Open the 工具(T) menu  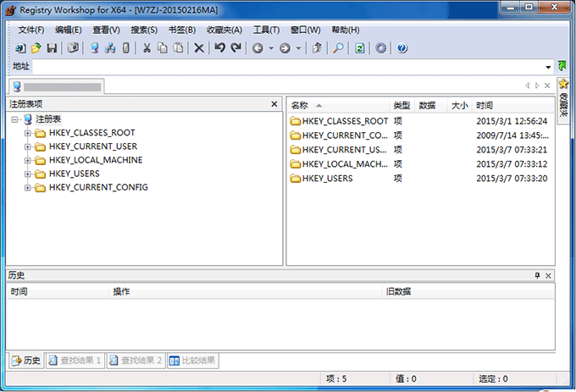pos(267,30)
